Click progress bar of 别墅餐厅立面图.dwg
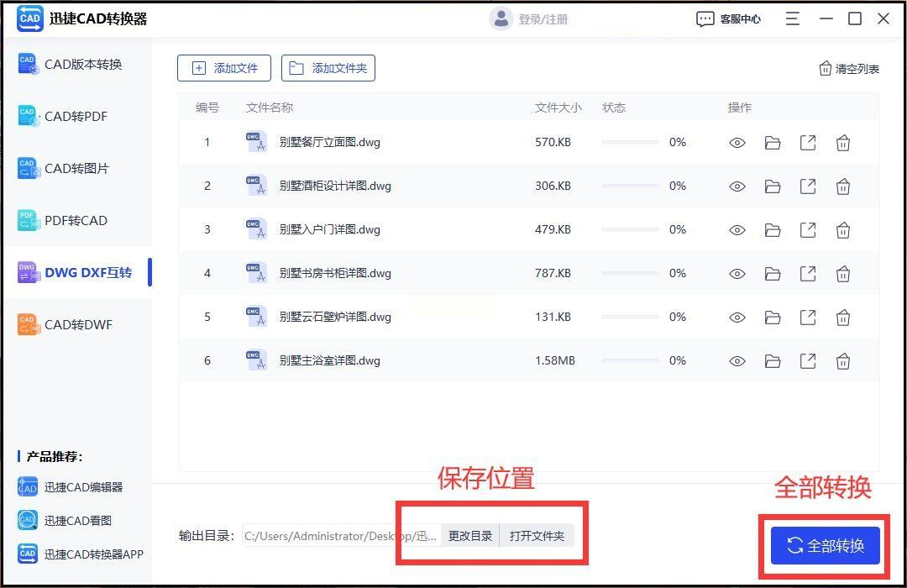The width and height of the screenshot is (907, 588). coord(630,142)
